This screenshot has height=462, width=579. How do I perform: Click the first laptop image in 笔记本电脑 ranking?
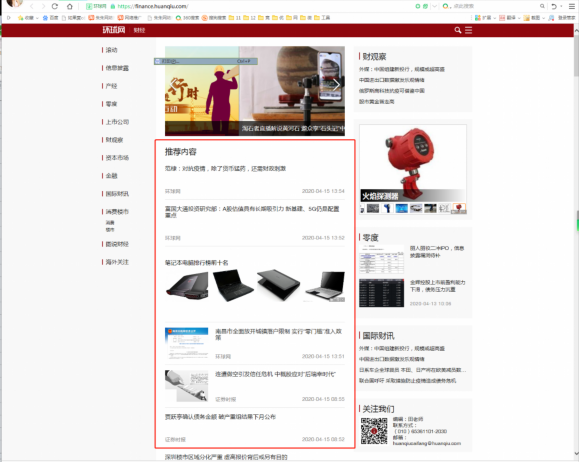(187, 285)
